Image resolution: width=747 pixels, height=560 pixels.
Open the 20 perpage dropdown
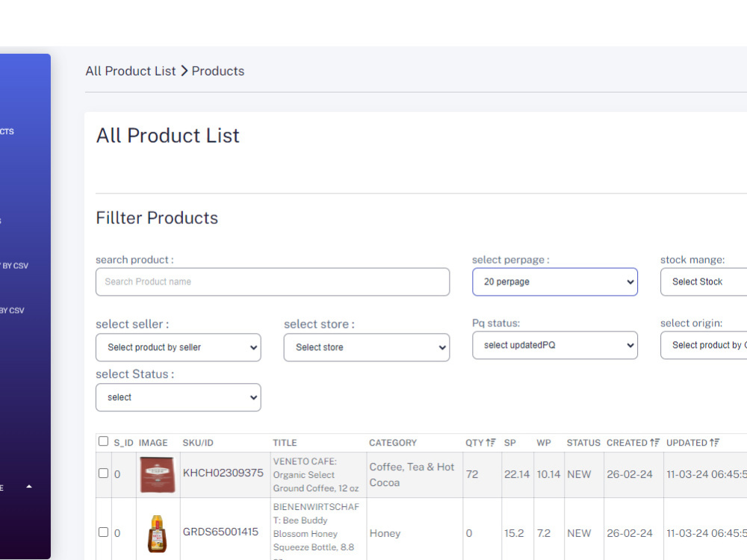[555, 282]
